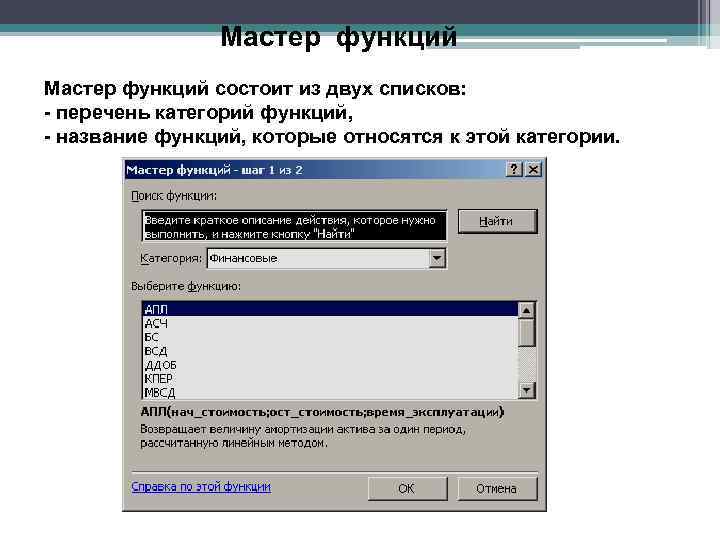Open Справка по этой функции link
Viewport: 720px width, 540px height.
coord(201,486)
